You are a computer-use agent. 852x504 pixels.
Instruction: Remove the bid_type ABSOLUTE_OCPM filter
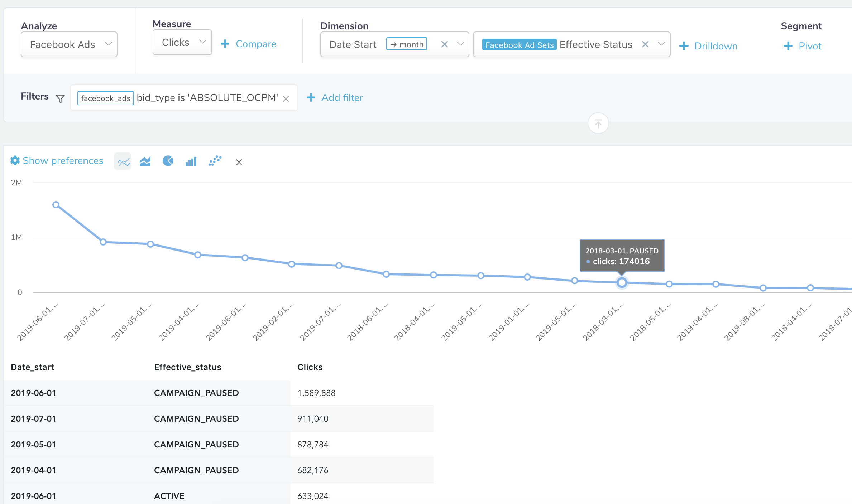286,99
